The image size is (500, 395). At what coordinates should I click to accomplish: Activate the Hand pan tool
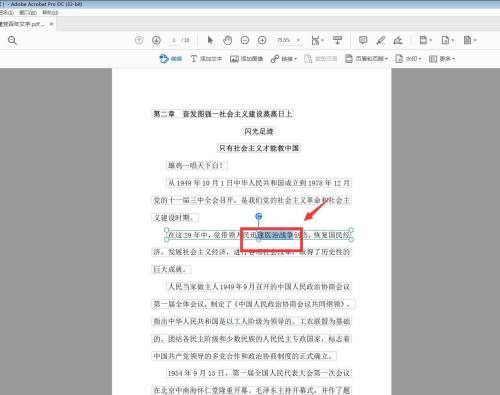pyautogui.click(x=227, y=40)
